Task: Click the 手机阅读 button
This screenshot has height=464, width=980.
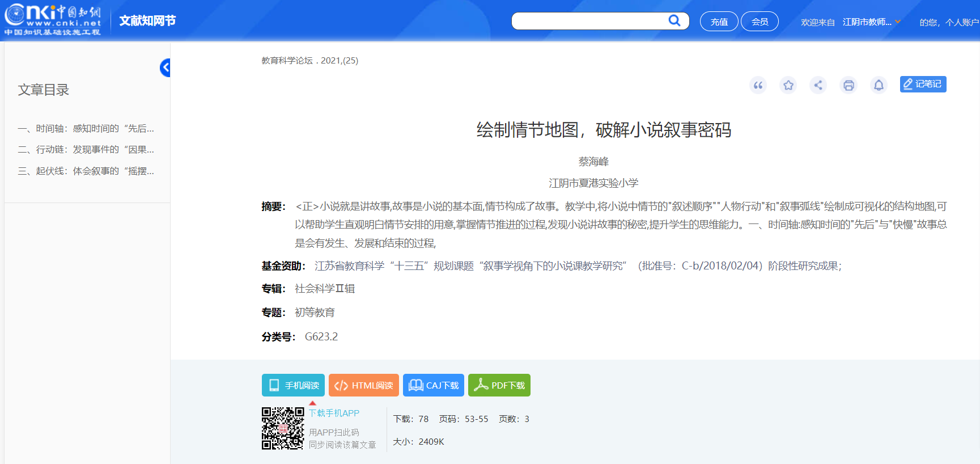Action: tap(293, 385)
